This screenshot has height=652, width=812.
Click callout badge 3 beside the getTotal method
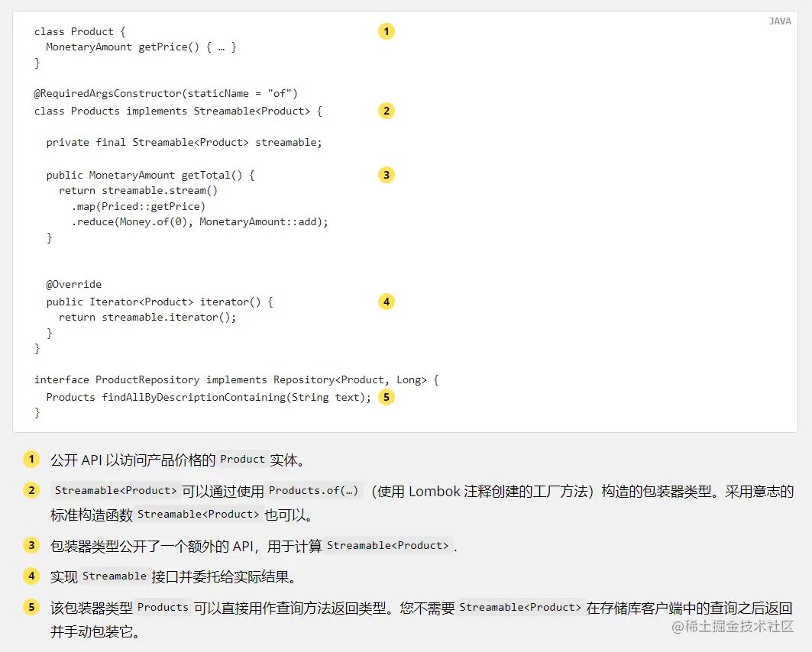[x=387, y=175]
